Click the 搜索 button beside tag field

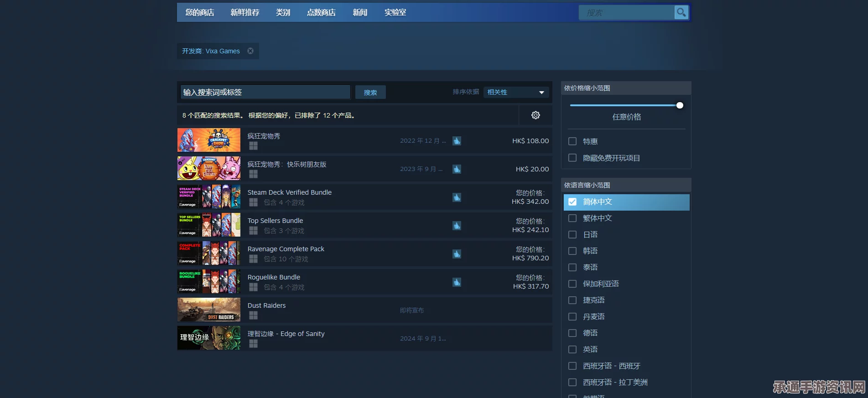pos(370,92)
